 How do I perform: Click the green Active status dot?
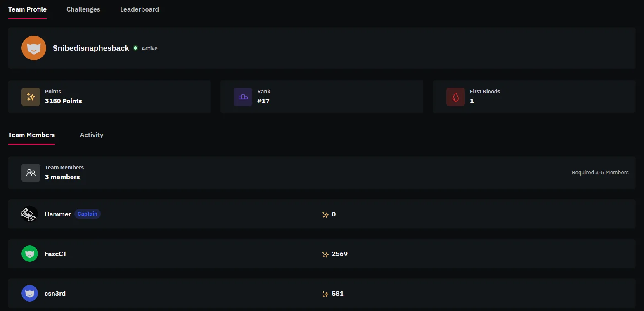point(135,48)
